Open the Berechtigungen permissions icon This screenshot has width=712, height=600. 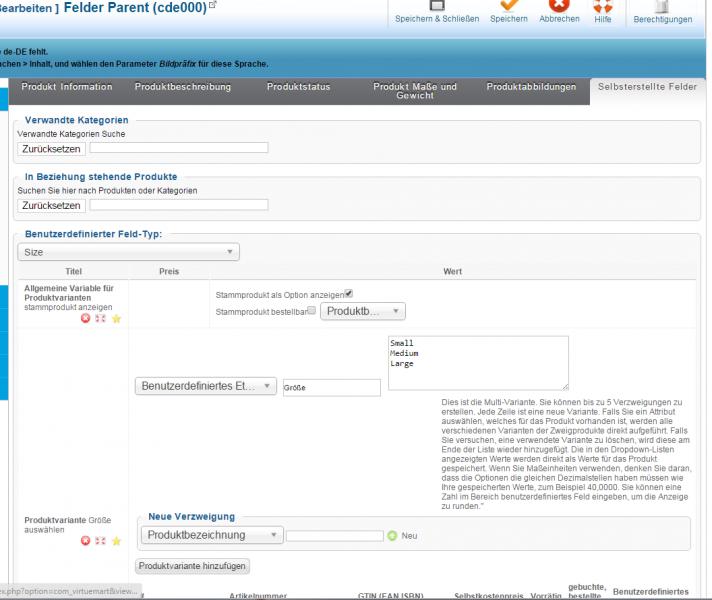pos(662,7)
